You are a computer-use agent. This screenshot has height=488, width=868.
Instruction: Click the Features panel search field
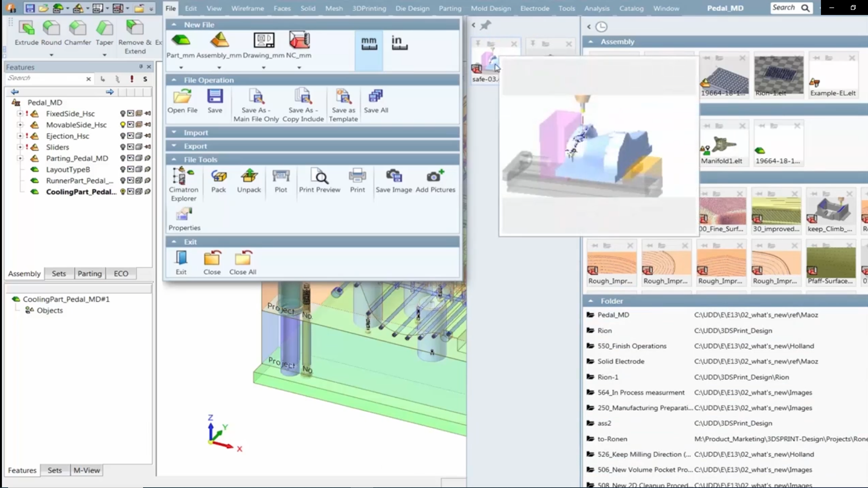(x=45, y=78)
